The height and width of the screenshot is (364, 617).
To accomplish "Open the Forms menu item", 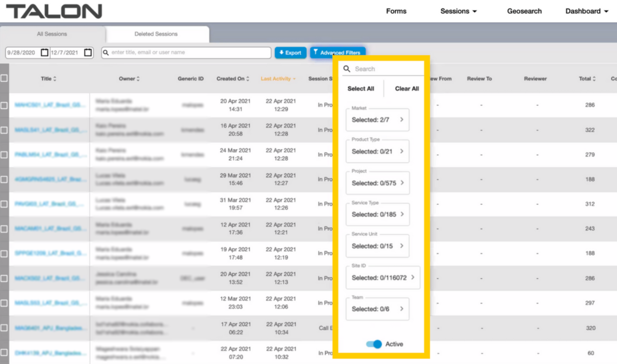I will click(x=396, y=11).
